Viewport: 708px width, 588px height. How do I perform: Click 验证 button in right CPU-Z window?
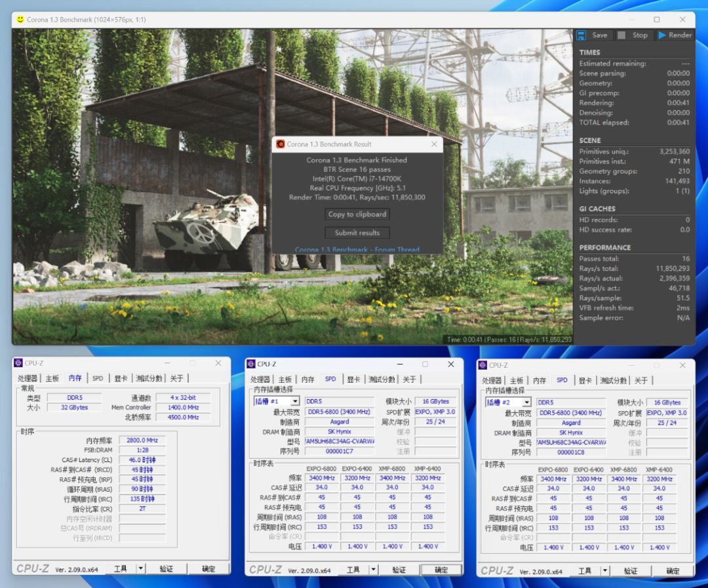(631, 571)
